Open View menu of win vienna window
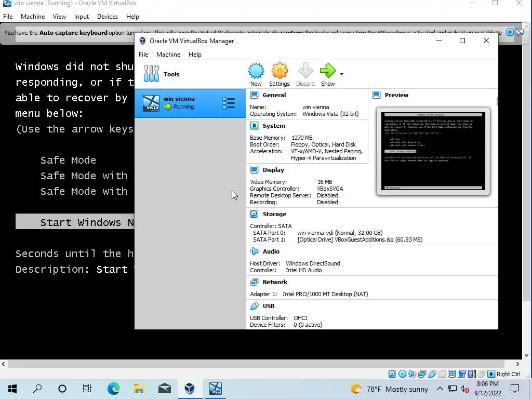 point(59,16)
